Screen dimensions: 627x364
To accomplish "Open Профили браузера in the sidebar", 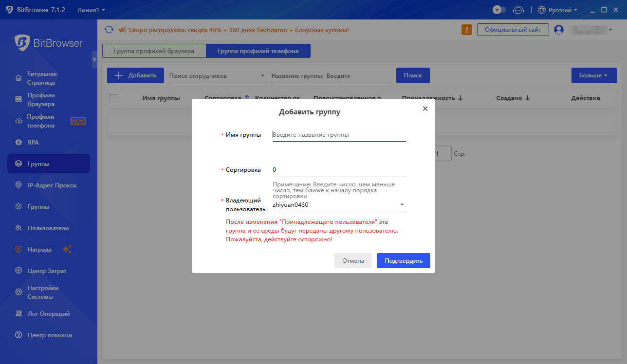I will coord(49,100).
